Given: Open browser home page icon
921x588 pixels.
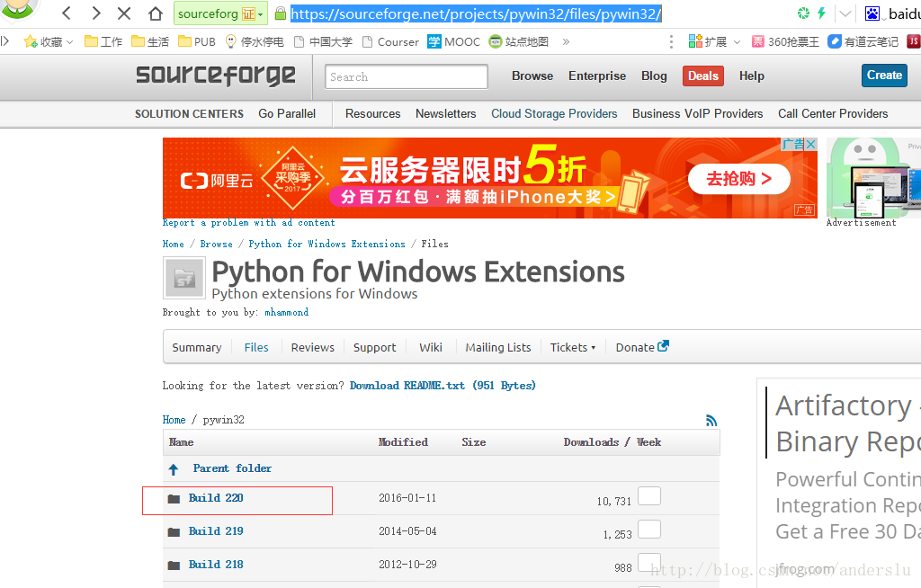Looking at the screenshot, I should 155,13.
